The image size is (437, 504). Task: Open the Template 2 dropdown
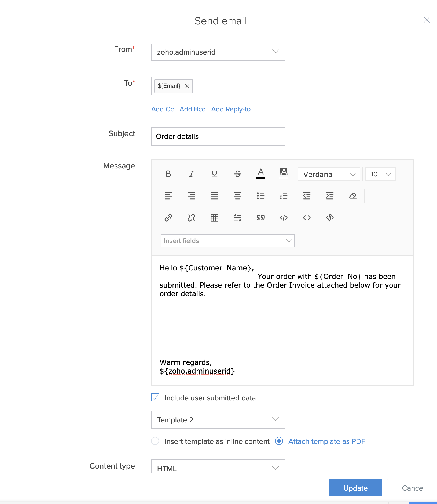[x=218, y=420]
